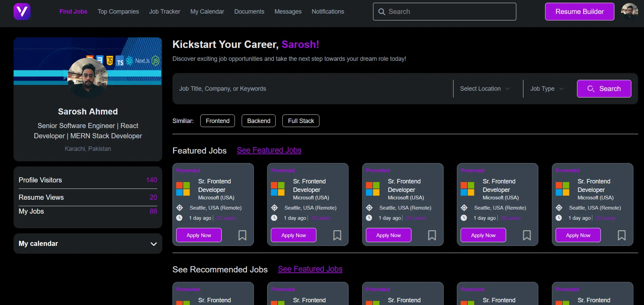The image size is (644, 305).
Task: Open Top Companies page
Action: pyautogui.click(x=118, y=12)
